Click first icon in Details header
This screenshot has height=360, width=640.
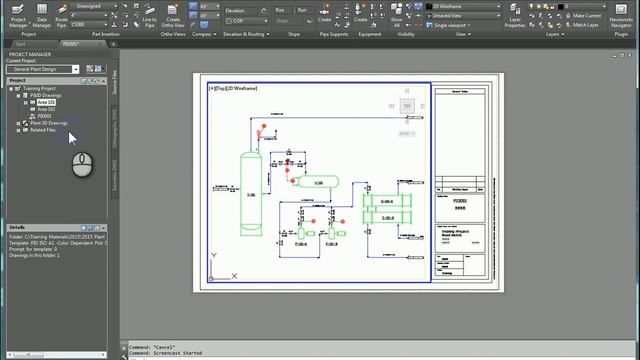84,228
